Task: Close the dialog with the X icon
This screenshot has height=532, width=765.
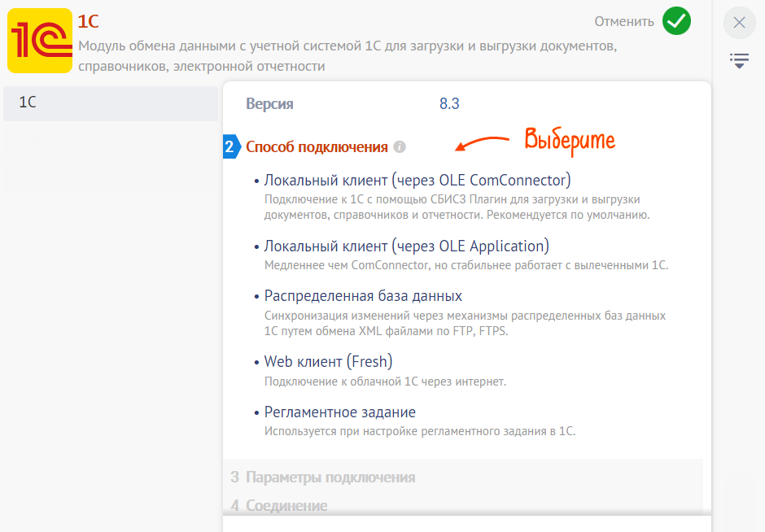Action: pos(739,23)
